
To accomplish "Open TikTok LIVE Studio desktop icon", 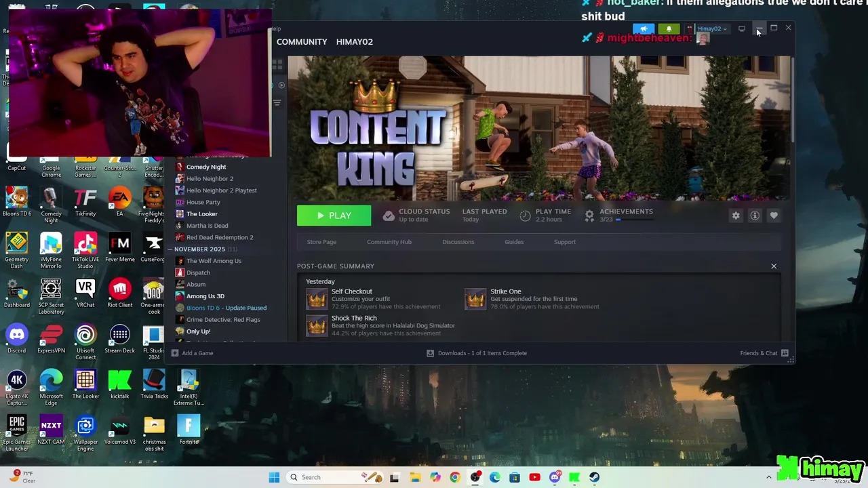I will pyautogui.click(x=85, y=250).
